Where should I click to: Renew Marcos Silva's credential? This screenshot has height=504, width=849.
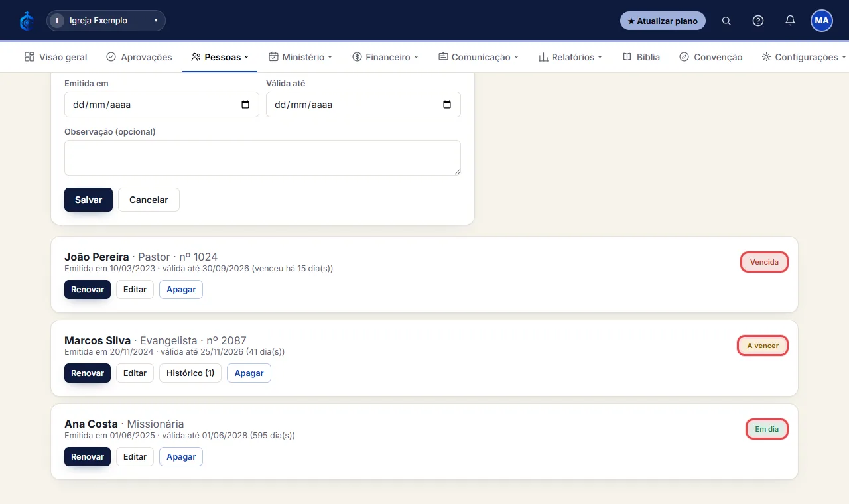pos(88,373)
